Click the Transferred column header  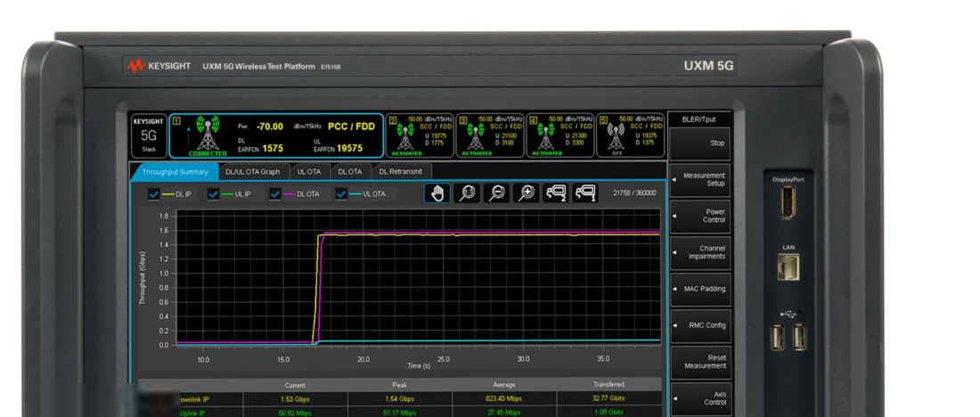[x=608, y=385]
